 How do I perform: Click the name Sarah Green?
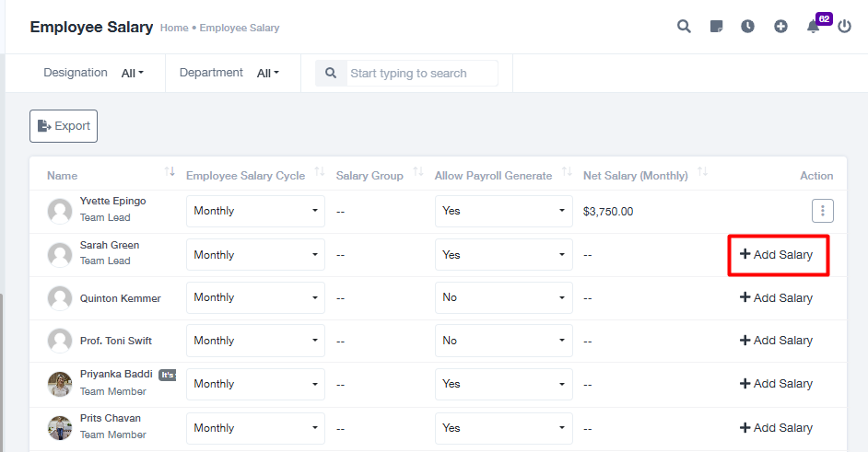(110, 245)
